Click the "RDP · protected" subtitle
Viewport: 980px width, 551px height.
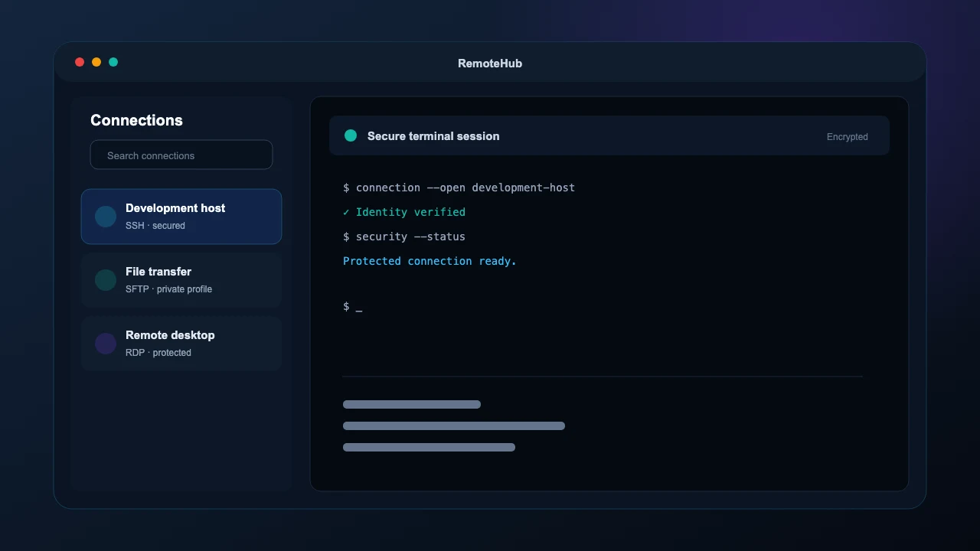coord(158,353)
